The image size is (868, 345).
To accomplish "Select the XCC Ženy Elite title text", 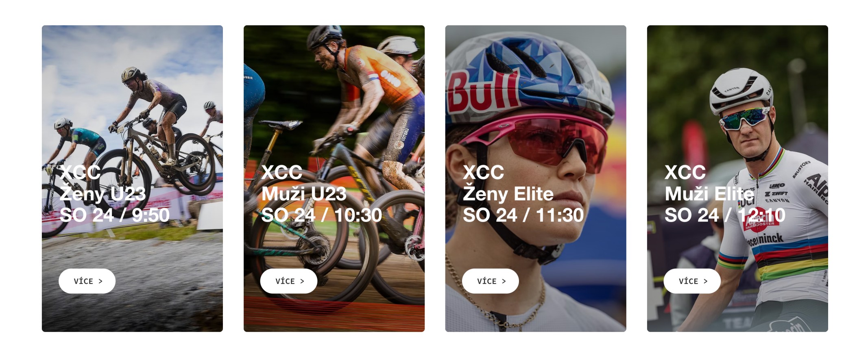I will (x=508, y=183).
